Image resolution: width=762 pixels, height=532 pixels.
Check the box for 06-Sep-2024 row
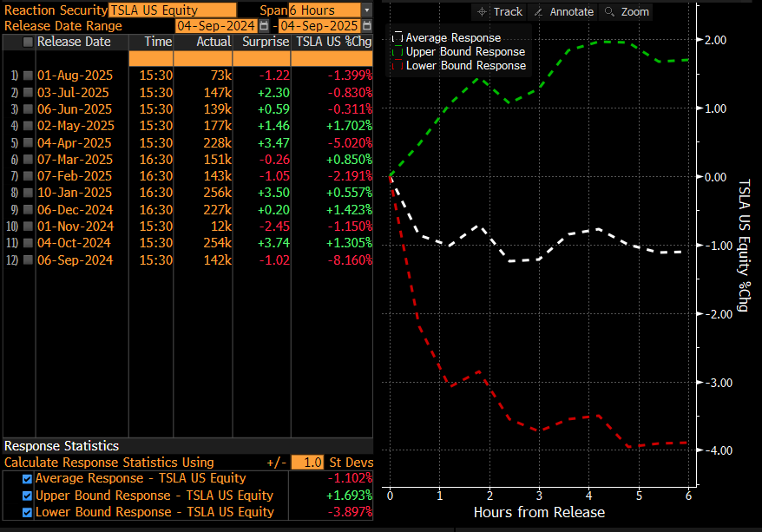pos(28,260)
